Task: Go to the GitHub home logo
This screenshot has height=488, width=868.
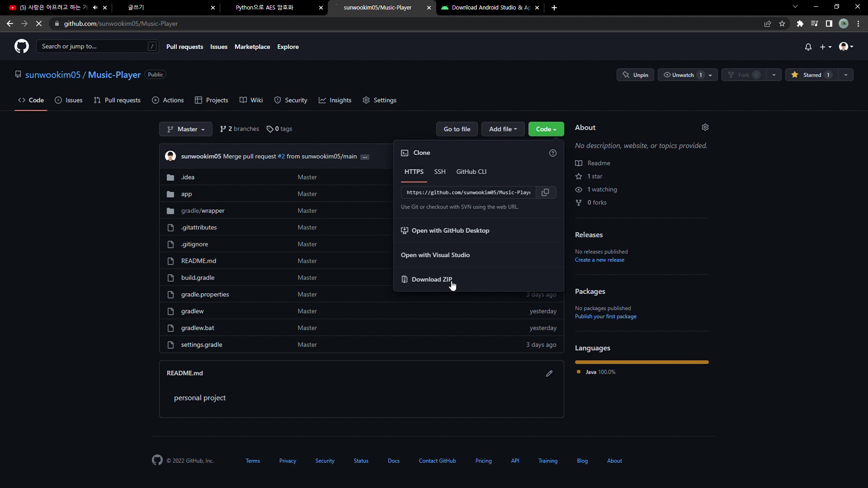Action: pos(21,47)
